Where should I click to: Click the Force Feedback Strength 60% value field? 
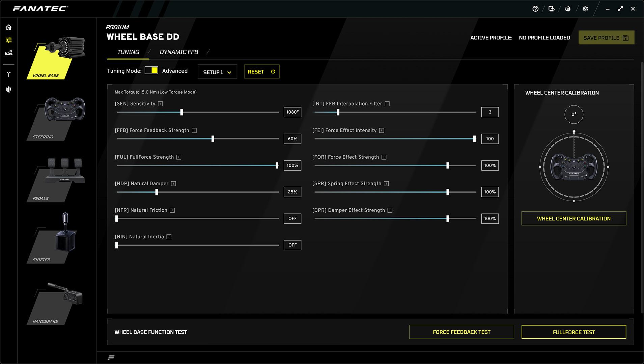292,139
